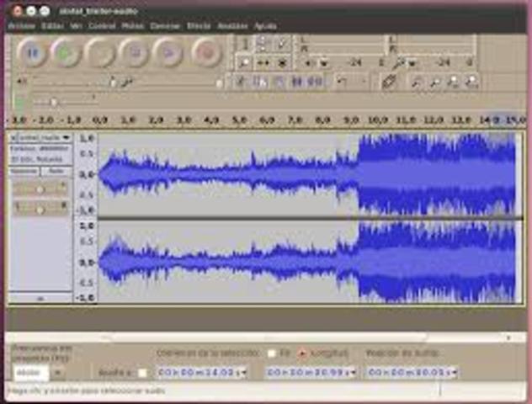Open the project frequency rate dropdown
Viewport: 532px width, 404px height.
(58, 373)
